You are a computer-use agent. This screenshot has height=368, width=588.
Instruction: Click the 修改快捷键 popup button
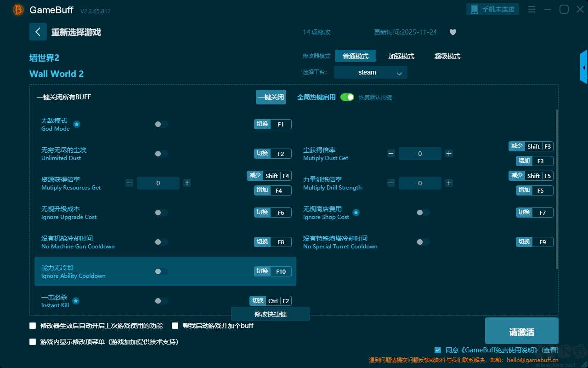(271, 314)
